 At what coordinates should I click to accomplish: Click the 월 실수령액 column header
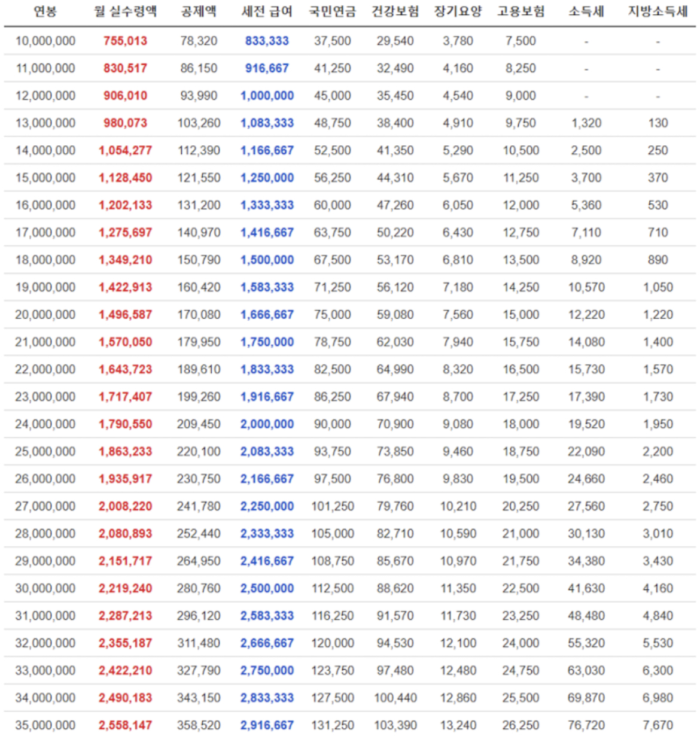click(125, 11)
